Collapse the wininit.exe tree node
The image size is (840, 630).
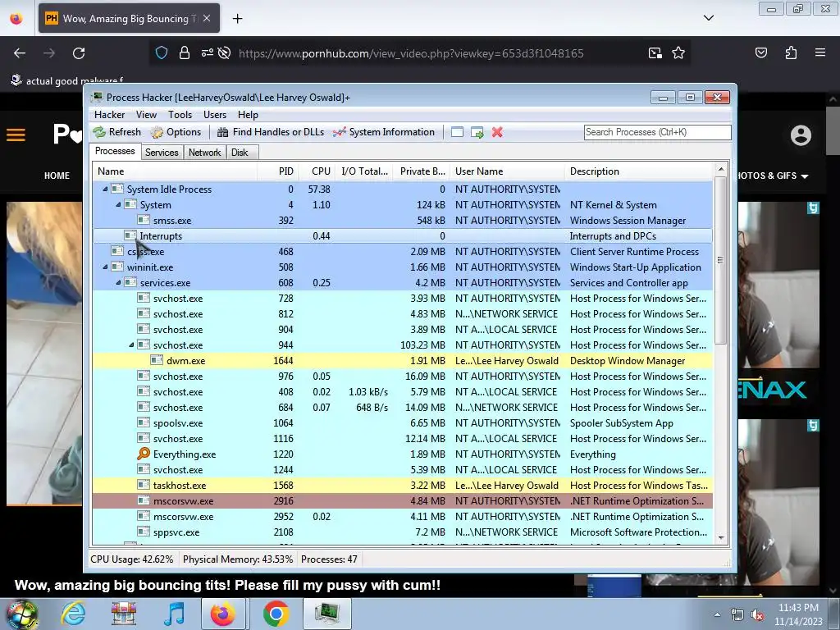105,267
